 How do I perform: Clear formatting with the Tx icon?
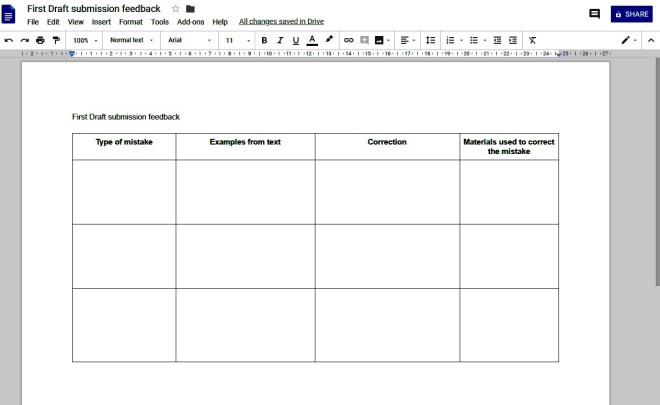[532, 40]
